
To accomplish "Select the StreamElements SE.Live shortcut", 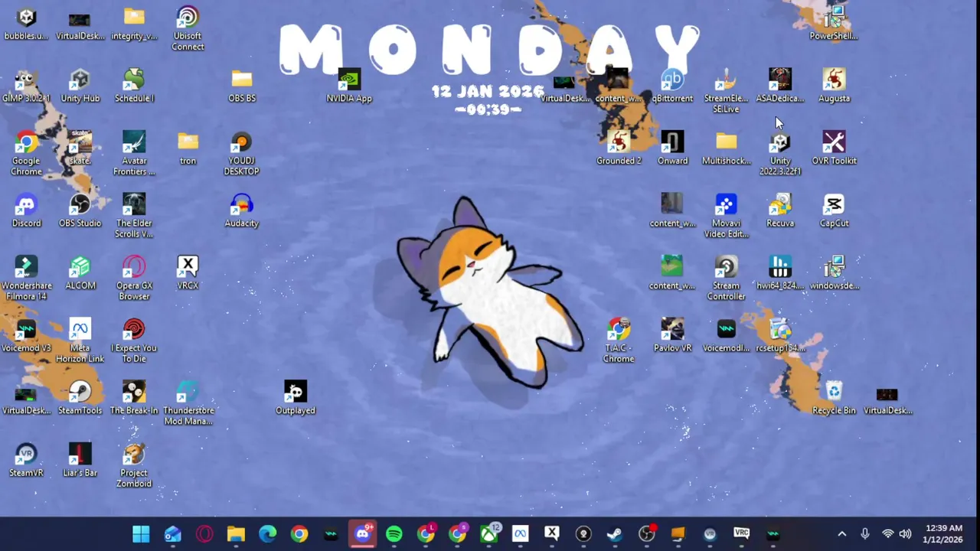I will coord(726,91).
